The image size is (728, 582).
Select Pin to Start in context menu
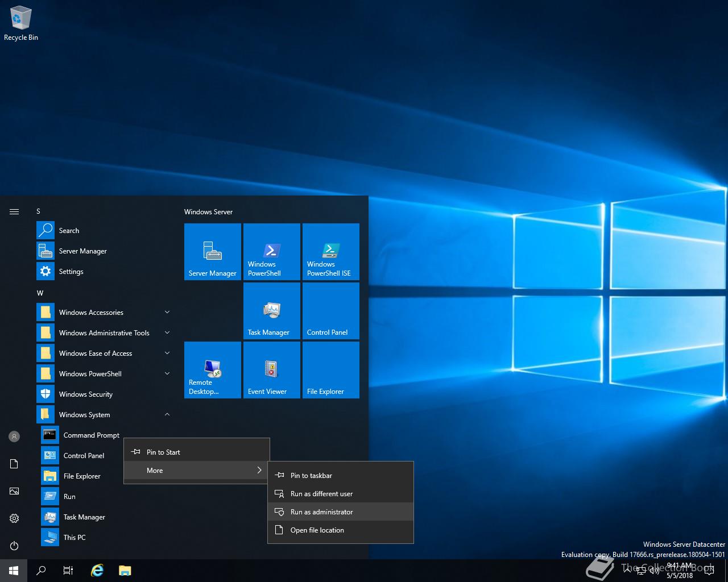pyautogui.click(x=197, y=452)
